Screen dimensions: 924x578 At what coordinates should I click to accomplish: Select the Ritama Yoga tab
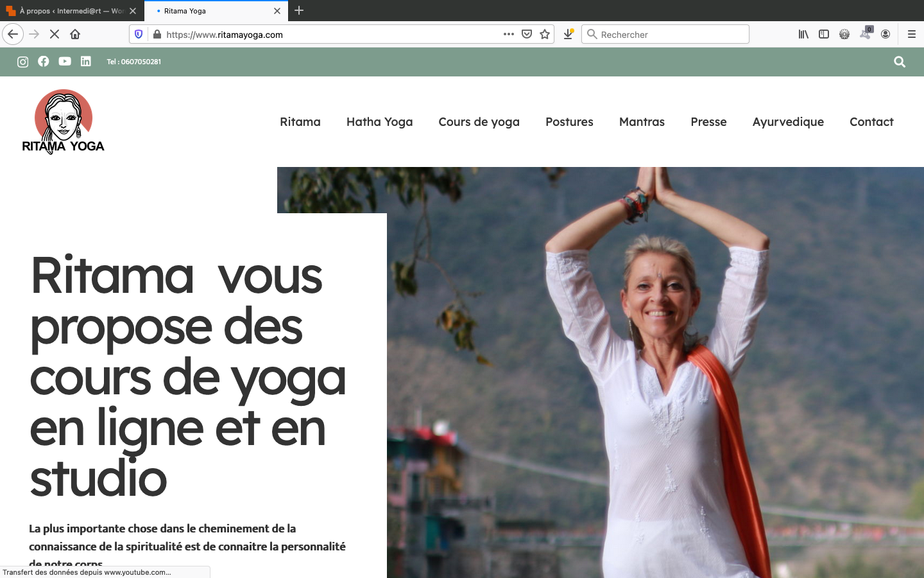pos(212,10)
